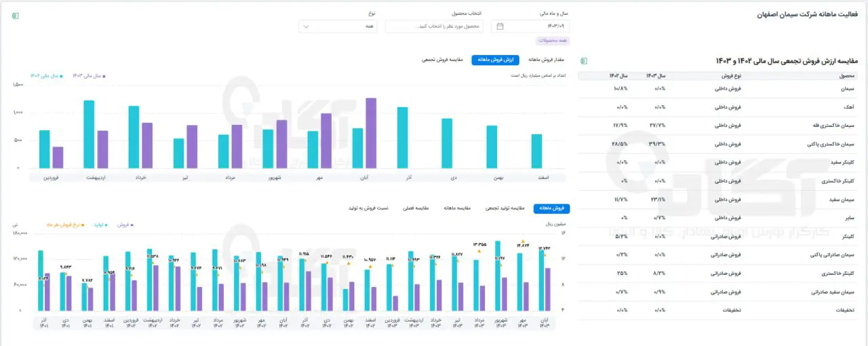This screenshot has width=868, height=346.
Task: Select the تخفیفات product row
Action: [x=719, y=310]
